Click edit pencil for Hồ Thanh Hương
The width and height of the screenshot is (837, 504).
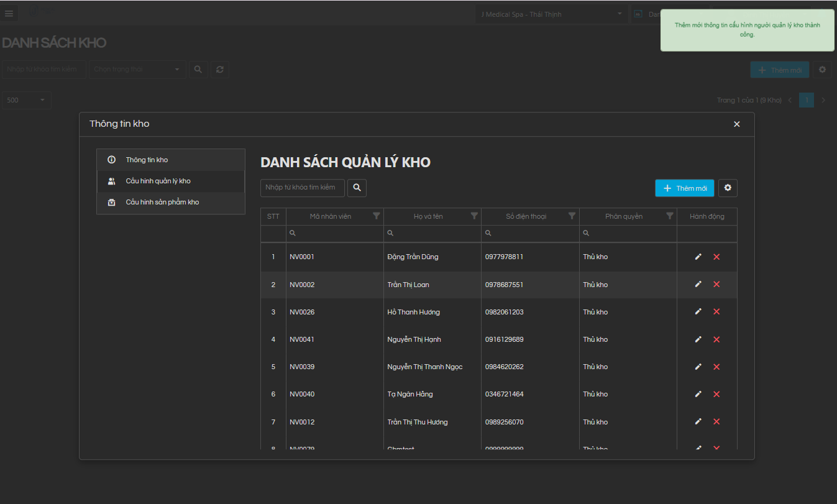coord(698,312)
